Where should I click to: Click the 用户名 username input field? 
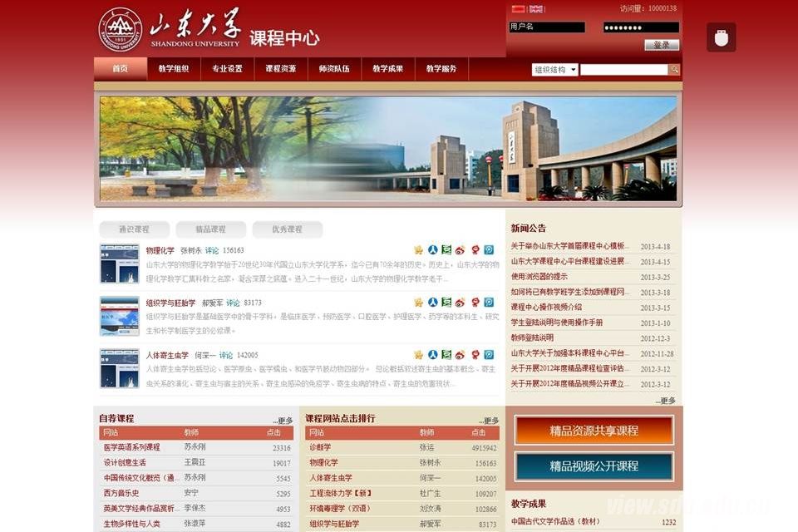pos(547,27)
